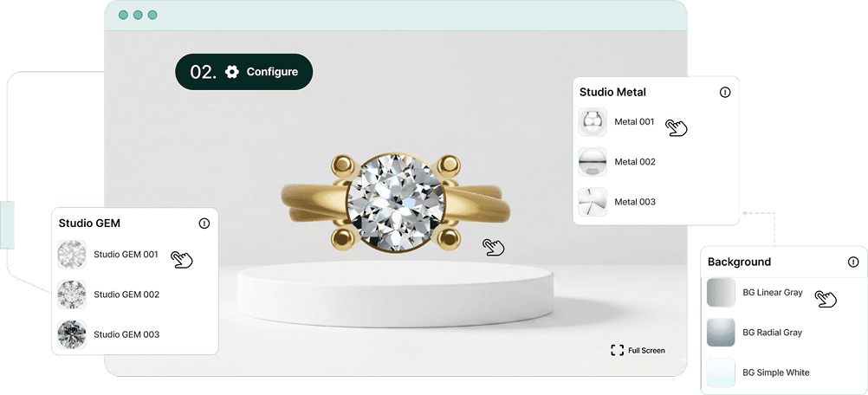
Task: Select the BG Radial Gray swatch
Action: (x=721, y=333)
